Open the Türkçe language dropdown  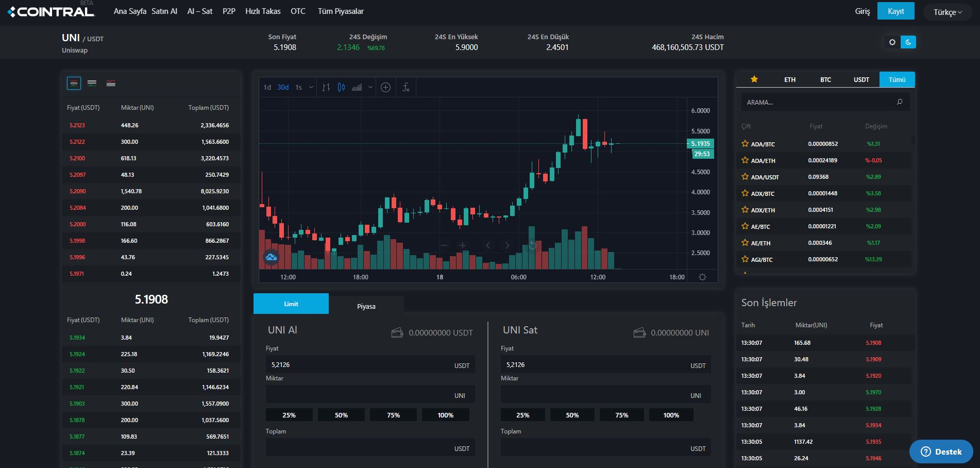tap(948, 12)
